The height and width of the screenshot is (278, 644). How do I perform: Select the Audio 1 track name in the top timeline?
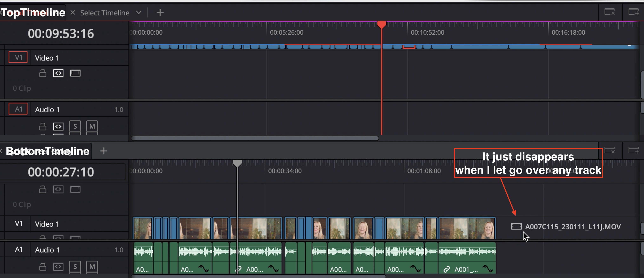[x=47, y=110]
